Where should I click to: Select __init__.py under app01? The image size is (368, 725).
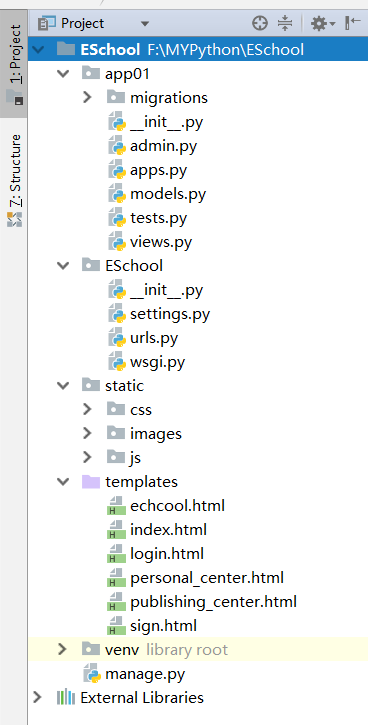(x=166, y=122)
